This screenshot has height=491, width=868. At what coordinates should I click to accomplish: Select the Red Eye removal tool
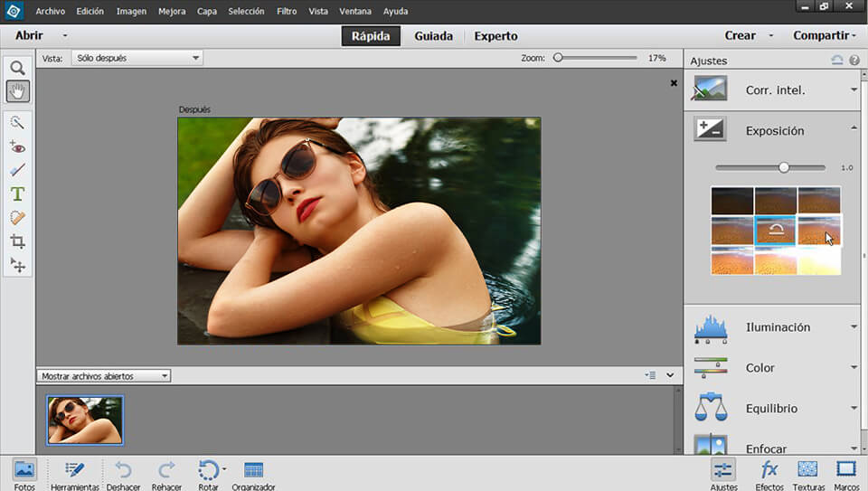coord(17,147)
